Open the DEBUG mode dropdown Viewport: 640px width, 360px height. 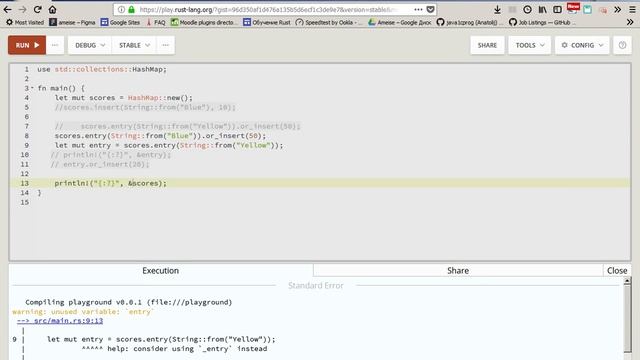click(x=90, y=45)
